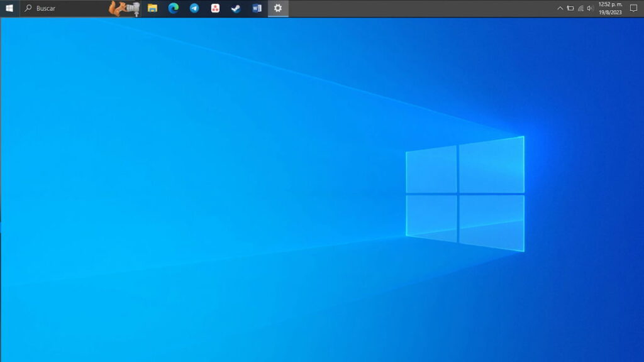Open the Start menu
The height and width of the screenshot is (362, 644).
[9, 8]
